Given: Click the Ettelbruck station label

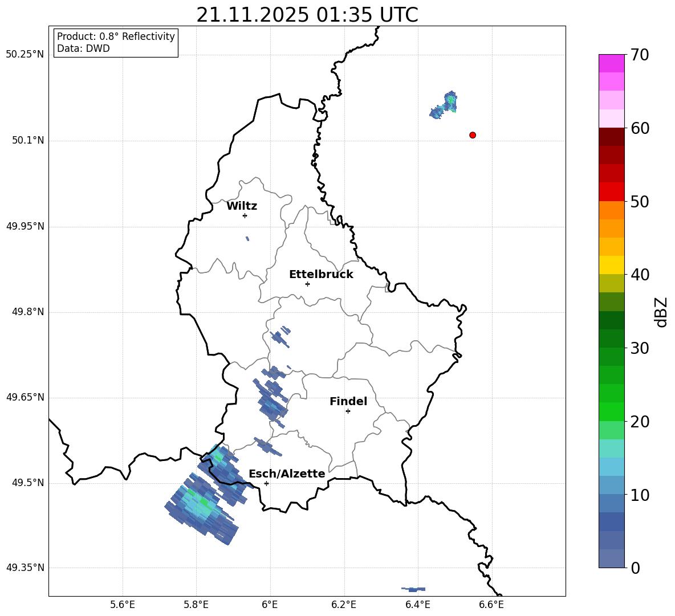Looking at the screenshot, I should pos(321,275).
